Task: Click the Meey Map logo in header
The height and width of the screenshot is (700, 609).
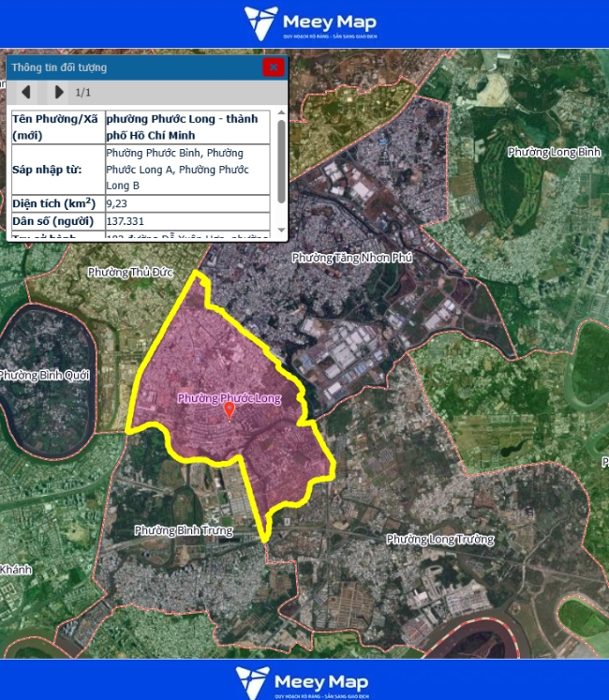Action: click(304, 22)
